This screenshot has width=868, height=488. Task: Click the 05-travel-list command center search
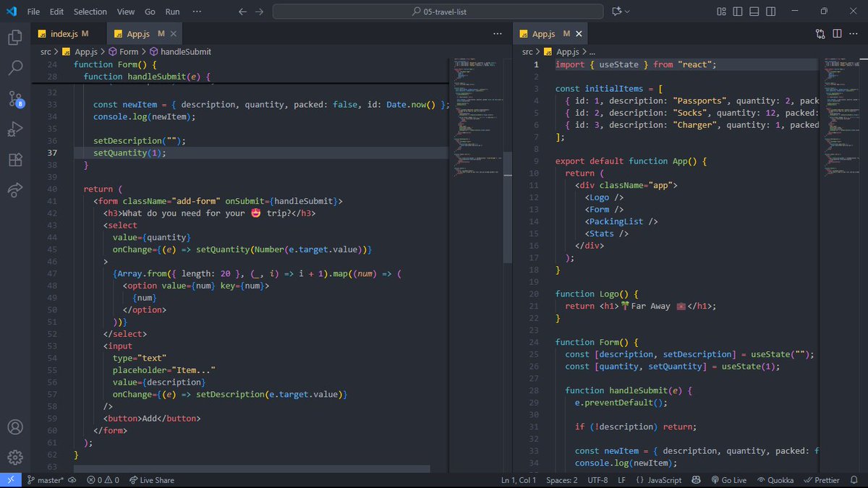click(x=438, y=12)
